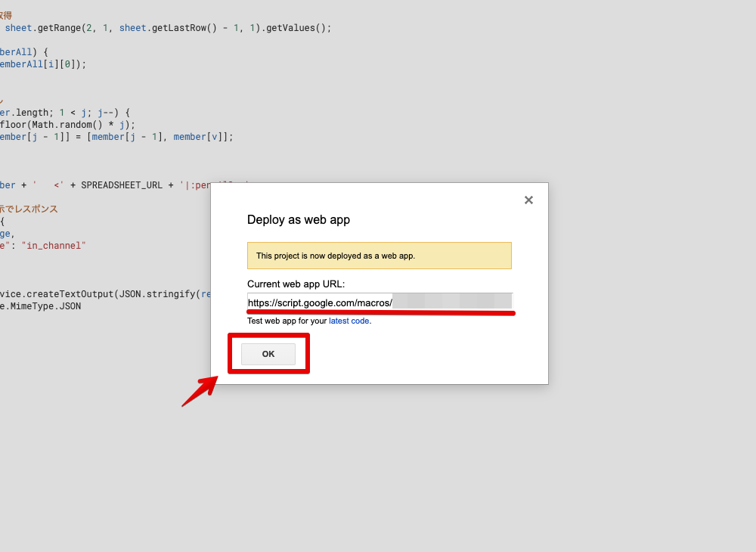Click code line with "in_channel"
The image size is (756, 552).
tap(43, 246)
